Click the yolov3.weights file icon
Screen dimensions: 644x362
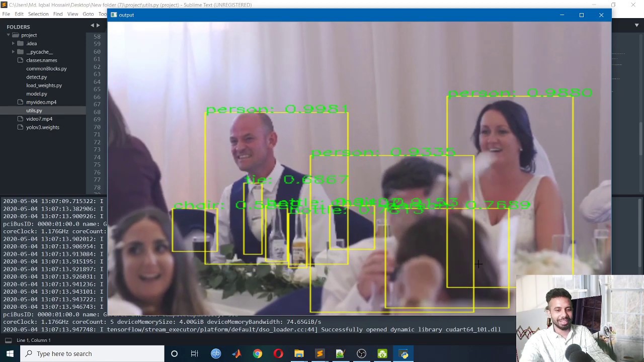[20, 127]
